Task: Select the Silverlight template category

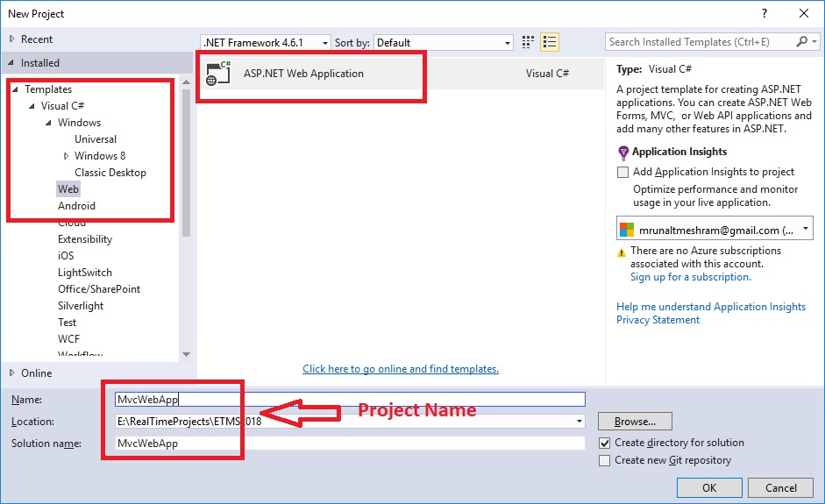Action: click(x=81, y=306)
